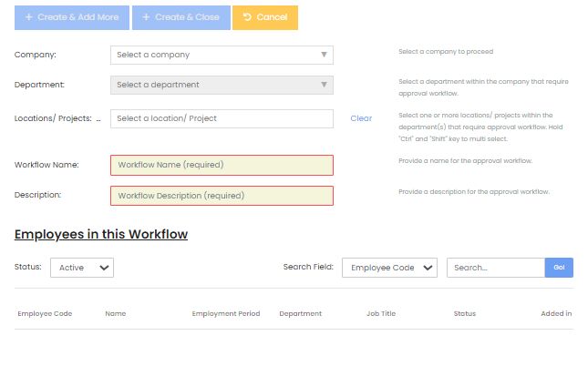Click the Department: field label
The height and width of the screenshot is (366, 588).
pos(39,85)
